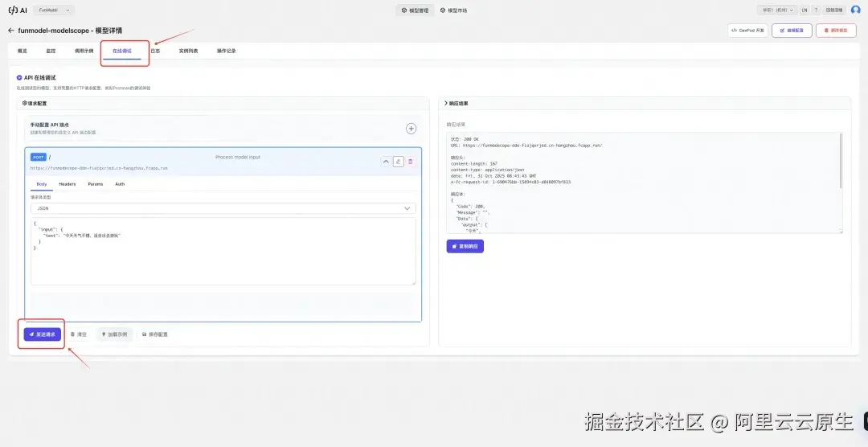The height and width of the screenshot is (447, 868).
Task: Switch to the 日志 tab
Action: coord(155,51)
